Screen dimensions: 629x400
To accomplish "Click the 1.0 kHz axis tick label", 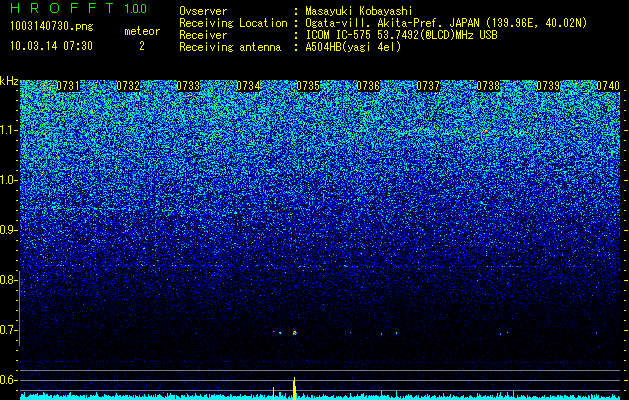I will coord(7,180).
